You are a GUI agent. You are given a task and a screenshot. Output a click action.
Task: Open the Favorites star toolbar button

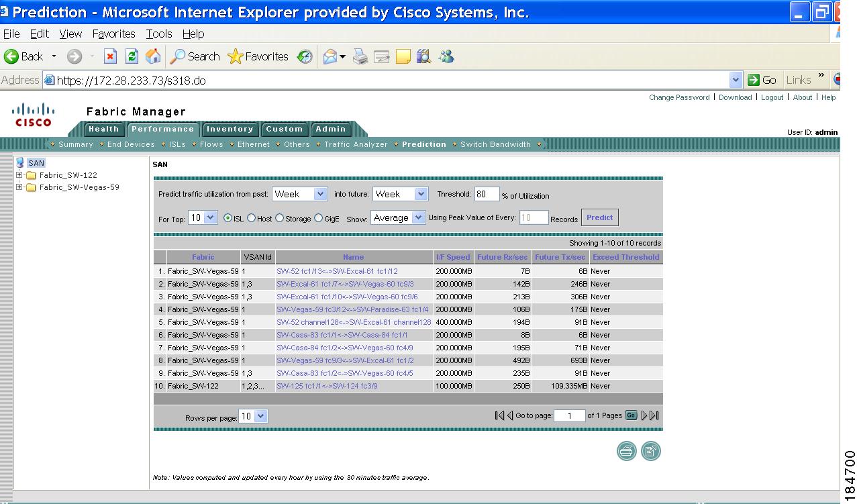(x=258, y=57)
